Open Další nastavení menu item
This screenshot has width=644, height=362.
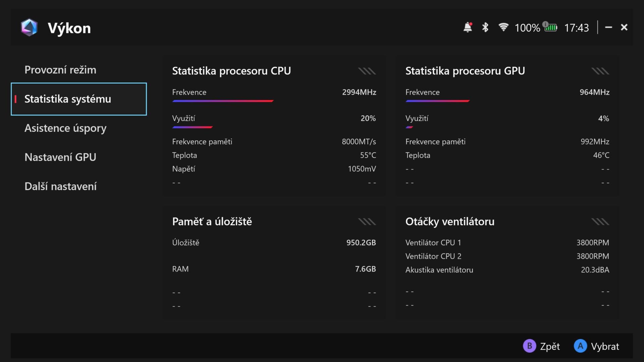click(60, 186)
